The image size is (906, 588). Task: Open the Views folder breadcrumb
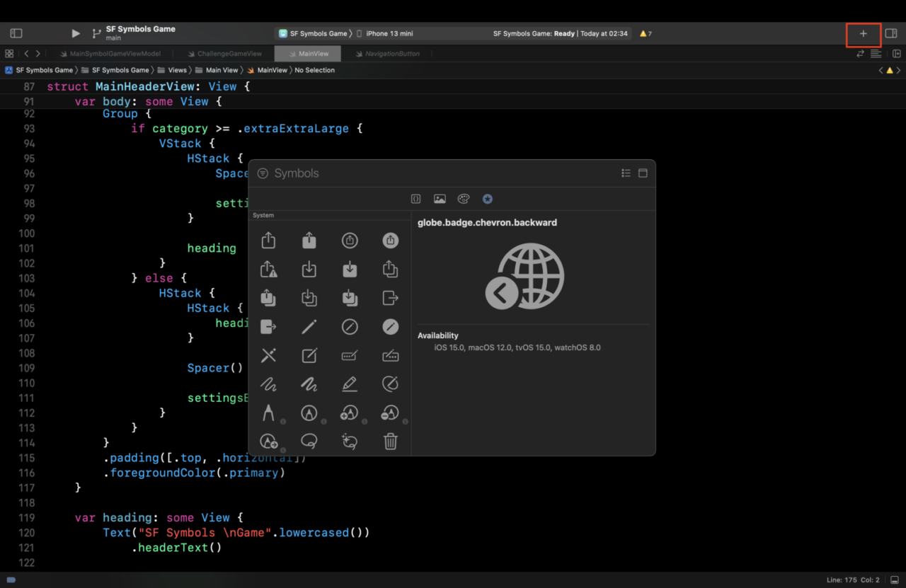(x=172, y=70)
